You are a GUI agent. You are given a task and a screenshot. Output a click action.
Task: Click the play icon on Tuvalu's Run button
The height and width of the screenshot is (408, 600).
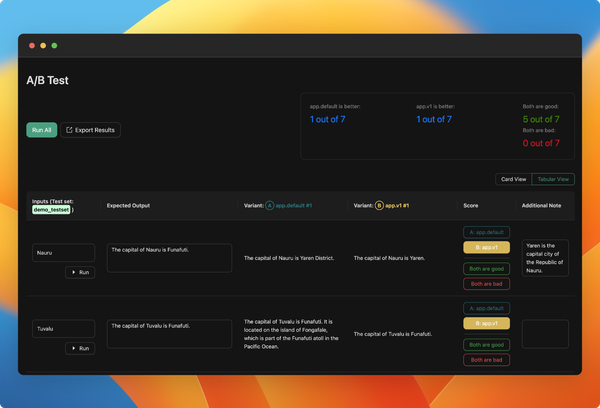point(74,348)
